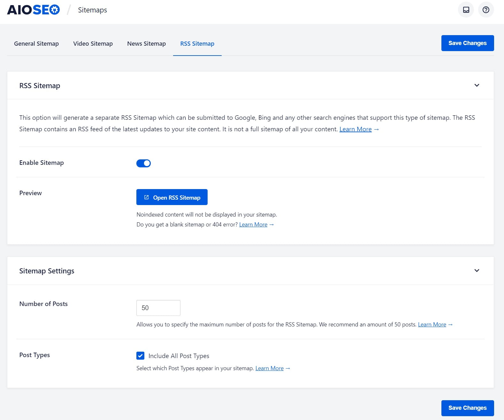Open the News Sitemap tab
Screen dimensions: 504x420
(x=146, y=44)
